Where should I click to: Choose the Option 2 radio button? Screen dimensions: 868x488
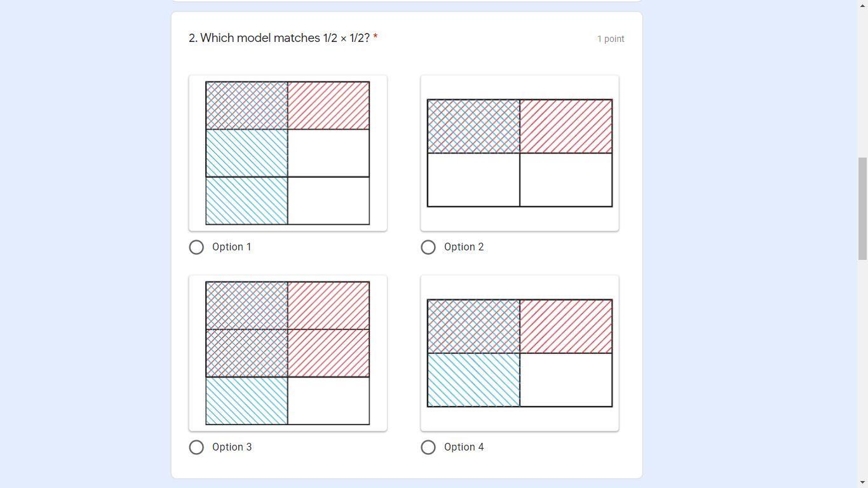pyautogui.click(x=428, y=247)
